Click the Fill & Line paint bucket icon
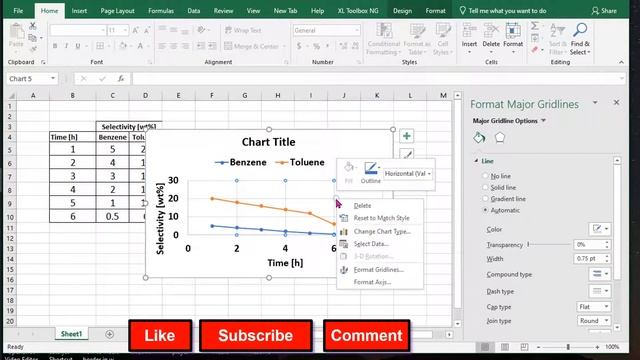Image resolution: width=640 pixels, height=360 pixels. tap(479, 138)
